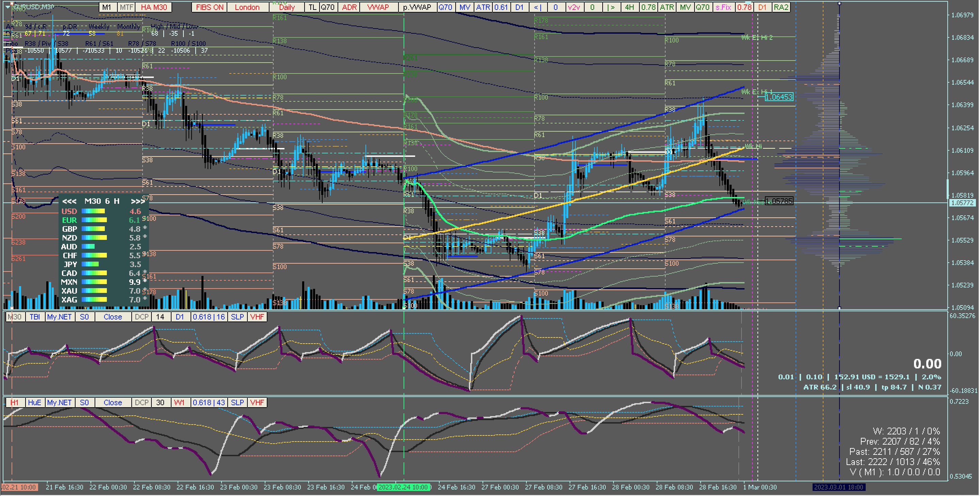The height and width of the screenshot is (496, 980).
Task: Click the HuE button in H1 indicator panel
Action: 35,402
